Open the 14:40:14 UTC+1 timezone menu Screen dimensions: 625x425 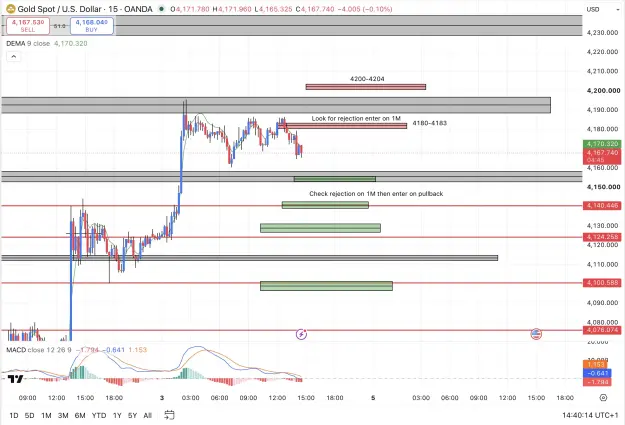tap(590, 415)
